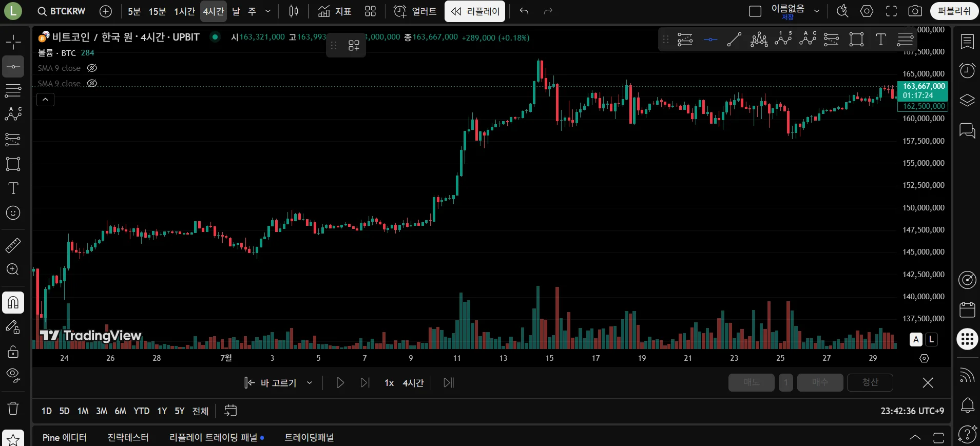
Task: Select head and shoulders pattern in floating toolbar
Action: click(759, 40)
